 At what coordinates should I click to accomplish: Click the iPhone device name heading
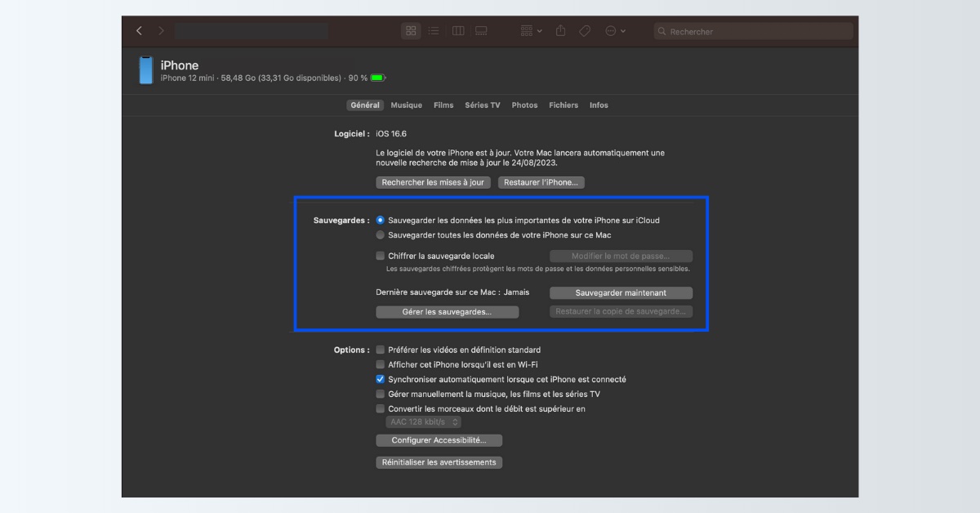pyautogui.click(x=180, y=65)
